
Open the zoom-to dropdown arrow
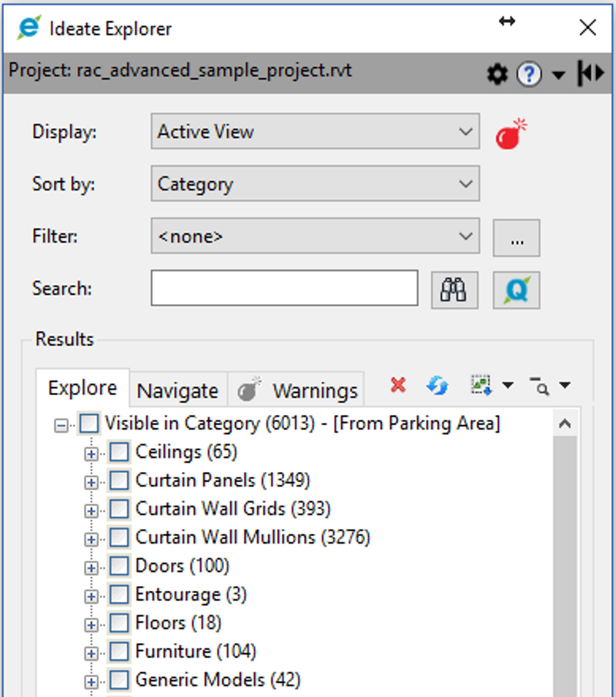(x=564, y=385)
